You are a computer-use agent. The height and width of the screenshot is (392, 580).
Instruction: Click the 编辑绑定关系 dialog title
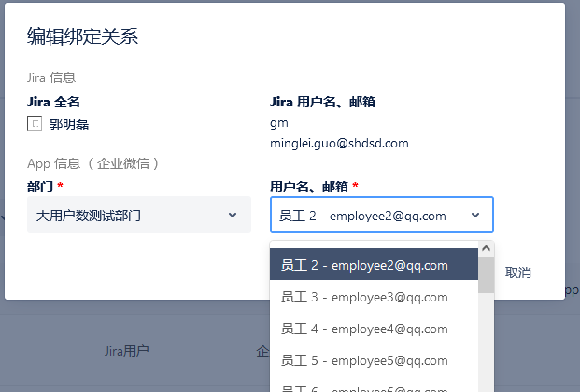pyautogui.click(x=83, y=36)
